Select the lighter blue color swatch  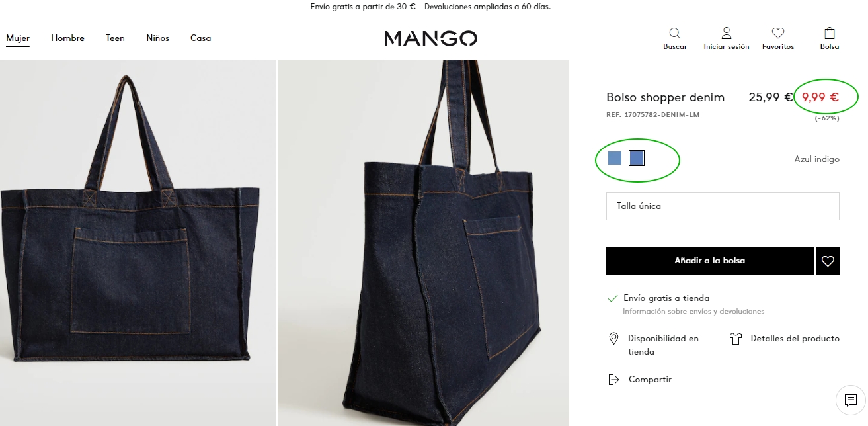(615, 158)
